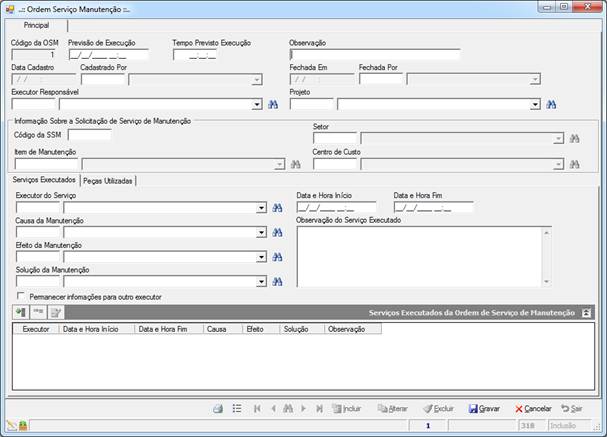Go to previous record
This screenshot has width=607, height=437.
(x=274, y=409)
